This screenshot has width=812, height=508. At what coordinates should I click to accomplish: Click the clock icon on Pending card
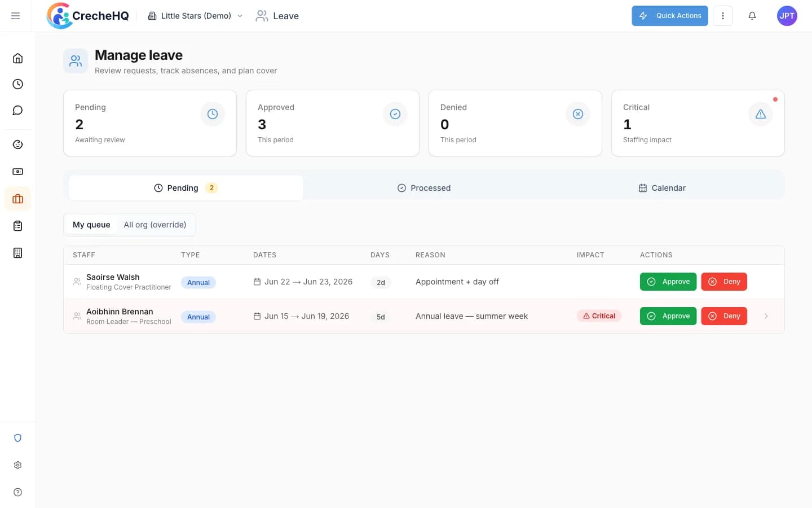(213, 114)
